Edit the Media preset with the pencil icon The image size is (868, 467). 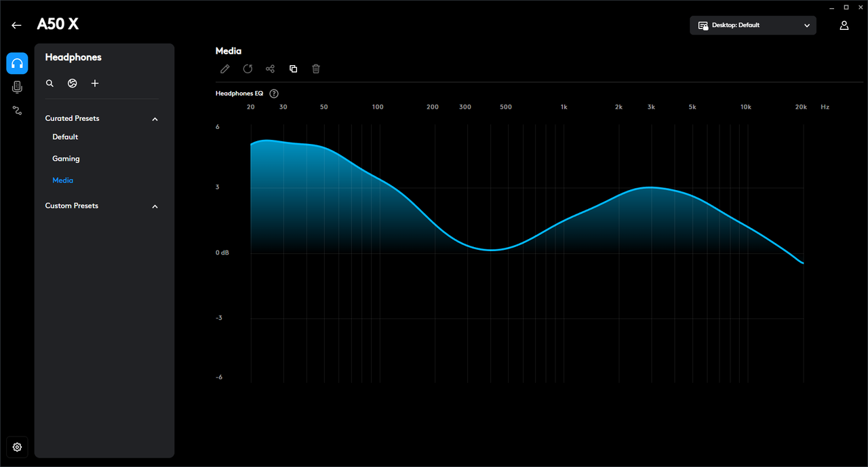[x=225, y=69]
